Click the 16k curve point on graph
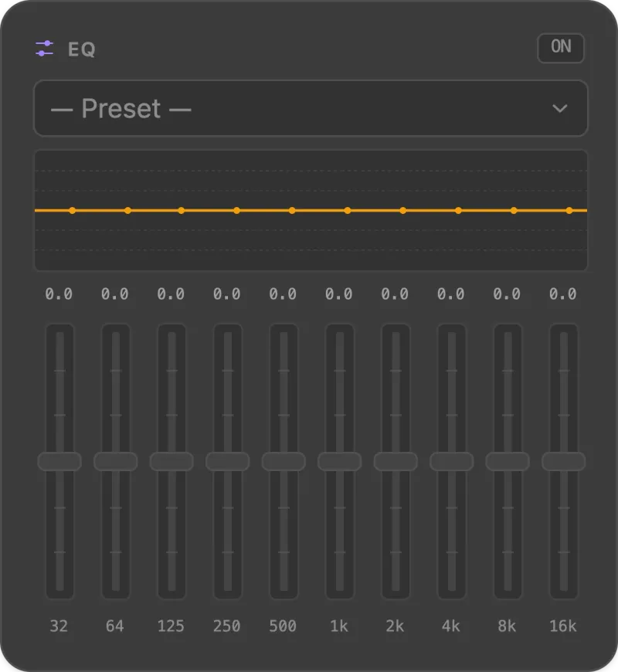618x672 pixels. pos(569,210)
